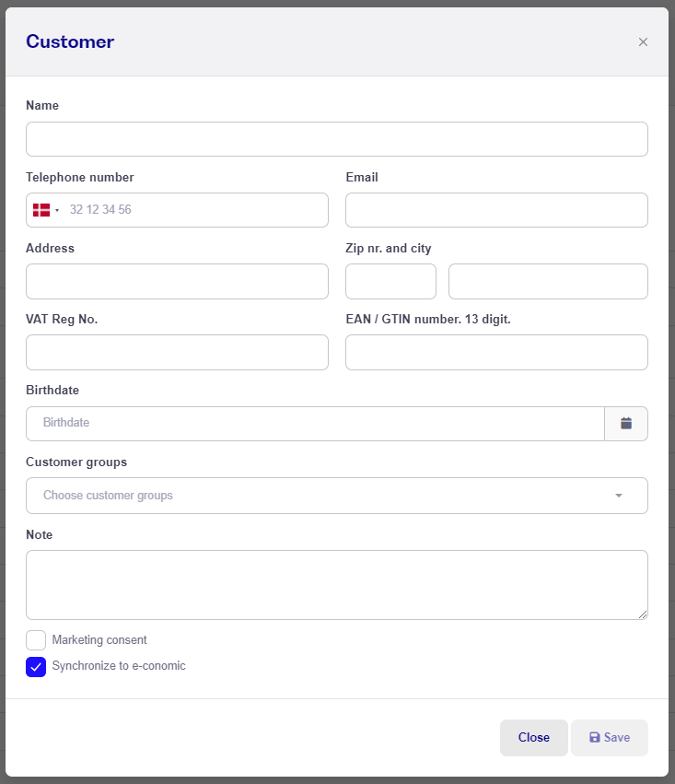Viewport: 675px width, 784px height.
Task: Open the customer groups caret arrow
Action: [x=619, y=496]
